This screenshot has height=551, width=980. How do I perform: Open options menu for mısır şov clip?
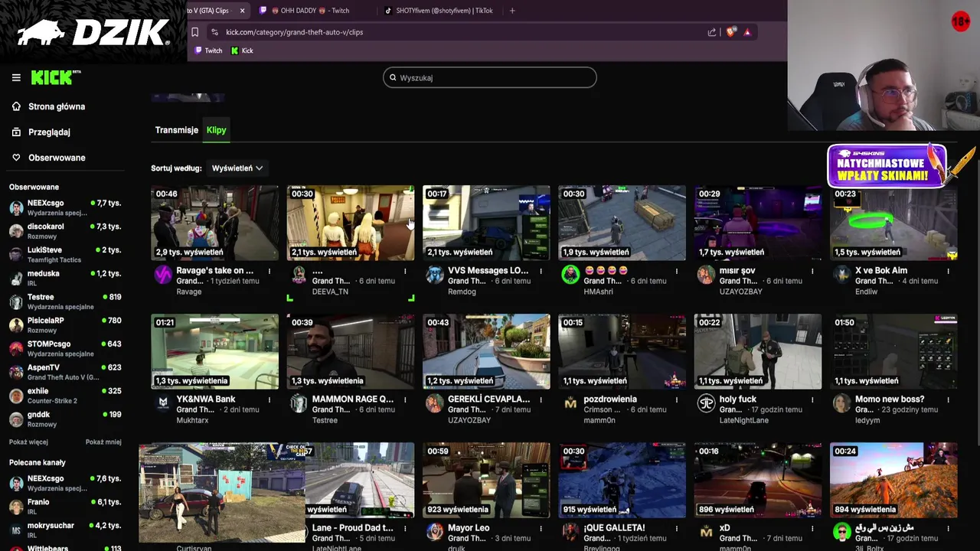coord(812,271)
